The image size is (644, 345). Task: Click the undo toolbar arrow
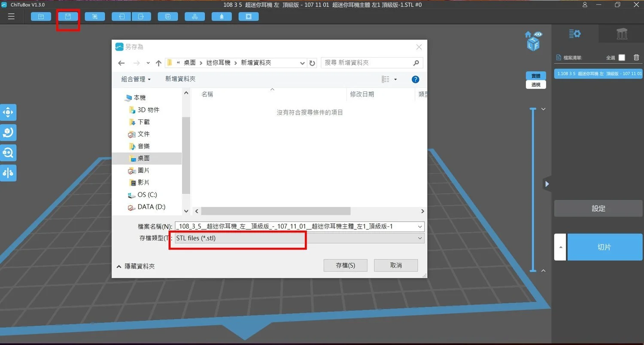coord(122,16)
